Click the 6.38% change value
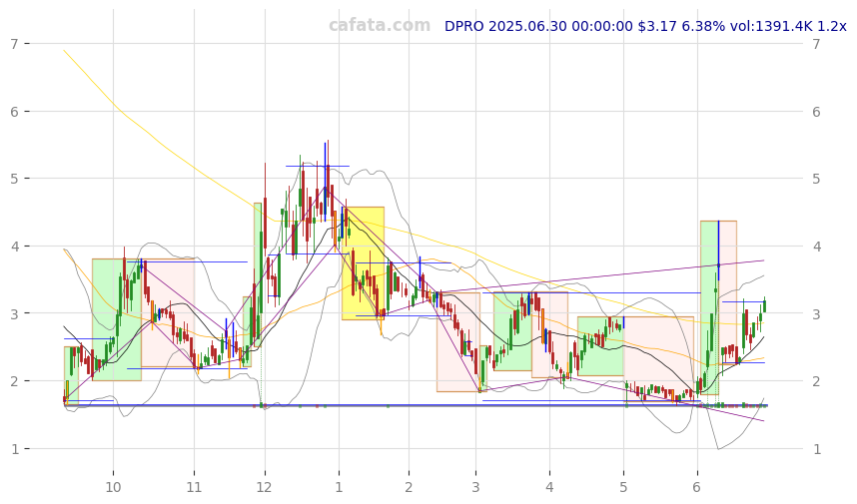This screenshot has width=857, height=504. click(703, 26)
